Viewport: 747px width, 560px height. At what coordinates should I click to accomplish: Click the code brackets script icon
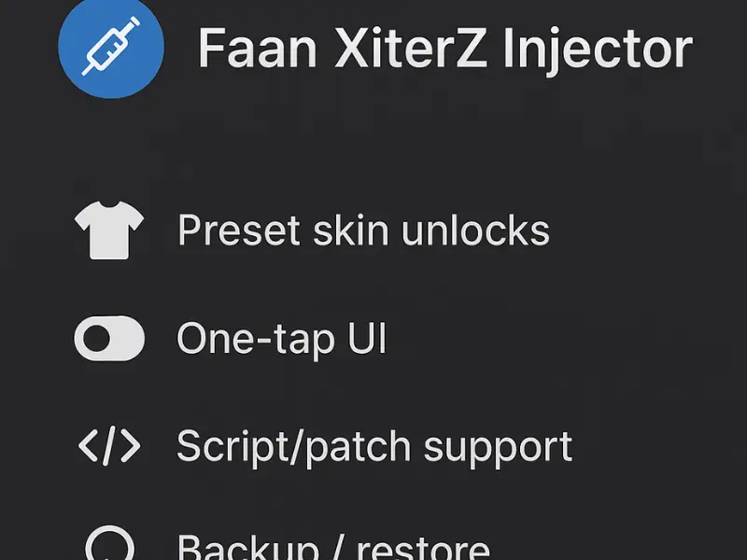pos(109,446)
